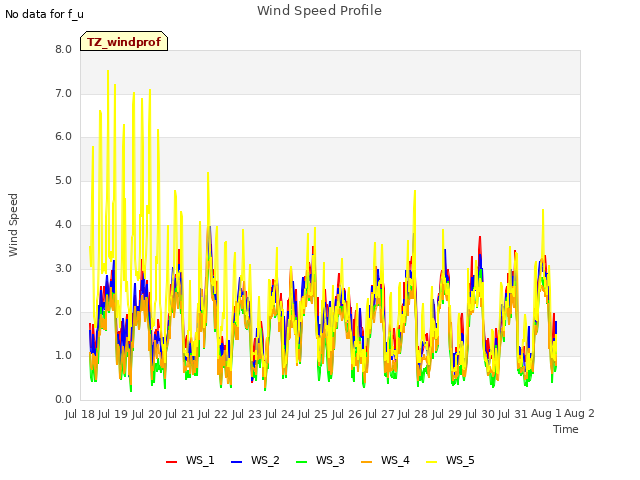
Task: Click the Wind Speed y-axis title
Action: coord(13,225)
